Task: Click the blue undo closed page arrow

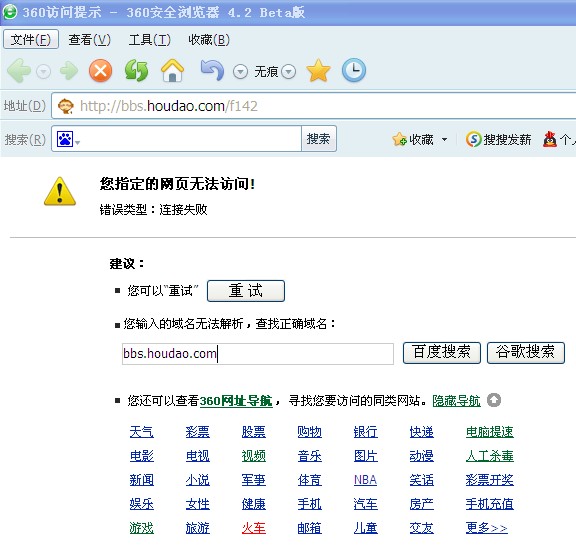Action: coord(212,70)
